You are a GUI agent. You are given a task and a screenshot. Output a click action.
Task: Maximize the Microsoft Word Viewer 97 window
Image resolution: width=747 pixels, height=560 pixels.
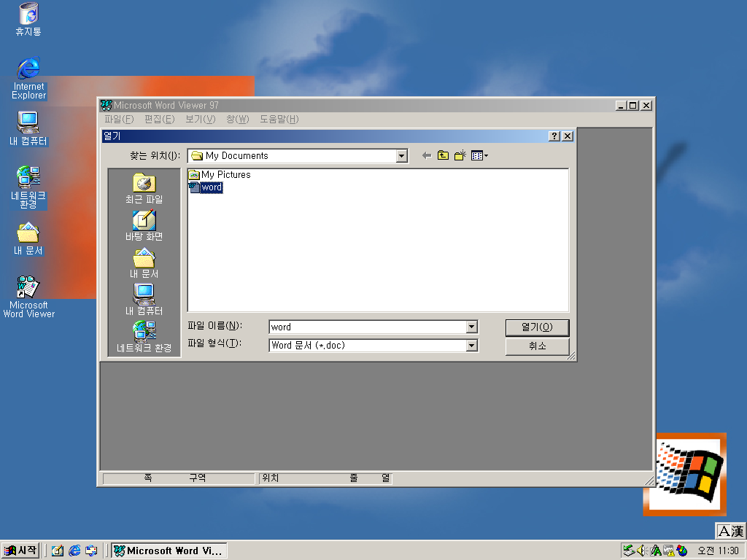(x=632, y=105)
